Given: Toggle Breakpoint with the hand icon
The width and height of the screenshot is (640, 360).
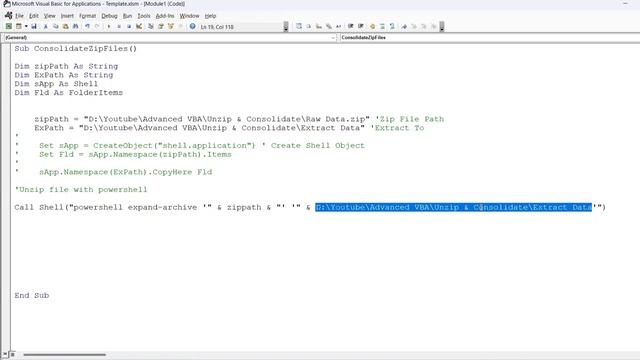Looking at the screenshot, I should tap(372, 27).
